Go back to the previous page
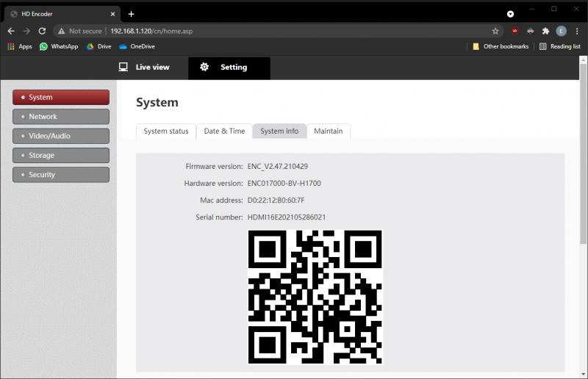This screenshot has height=379, width=588. pyautogui.click(x=11, y=31)
